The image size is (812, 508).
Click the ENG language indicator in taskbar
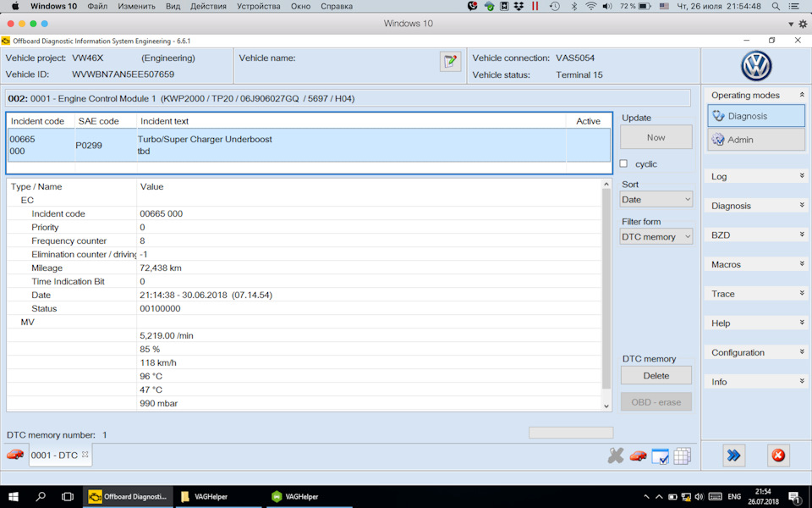coord(734,497)
